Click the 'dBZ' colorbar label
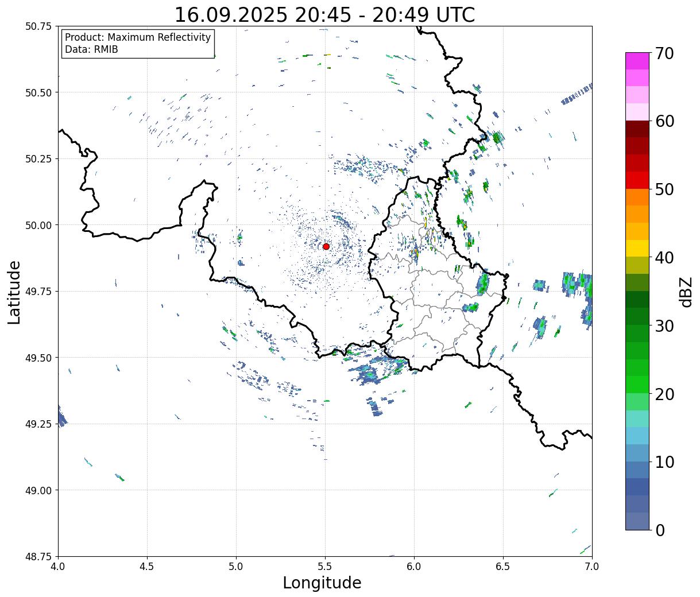 pyautogui.click(x=686, y=292)
